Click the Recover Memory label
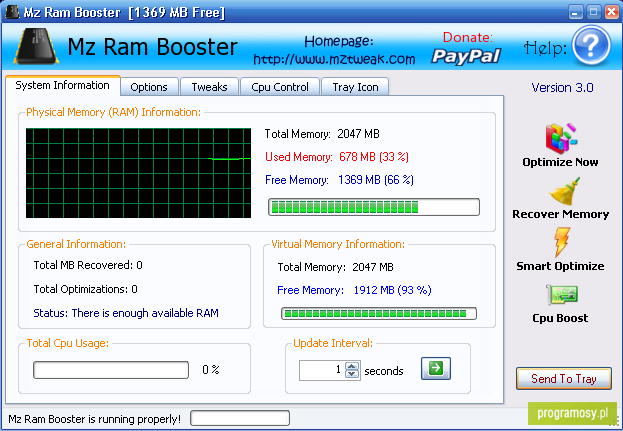Screen dimensions: 623x431 561,214
